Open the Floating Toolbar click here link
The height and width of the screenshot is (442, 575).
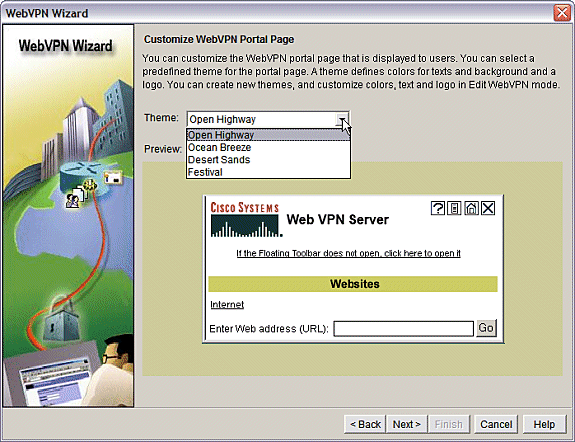pos(348,253)
